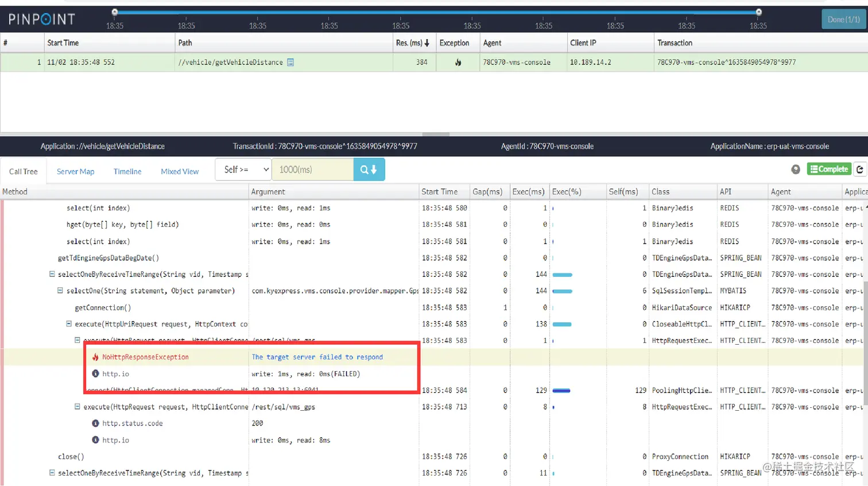Screen dimensions: 868x486
Task: Open the Mixed View tab
Action: [180, 171]
